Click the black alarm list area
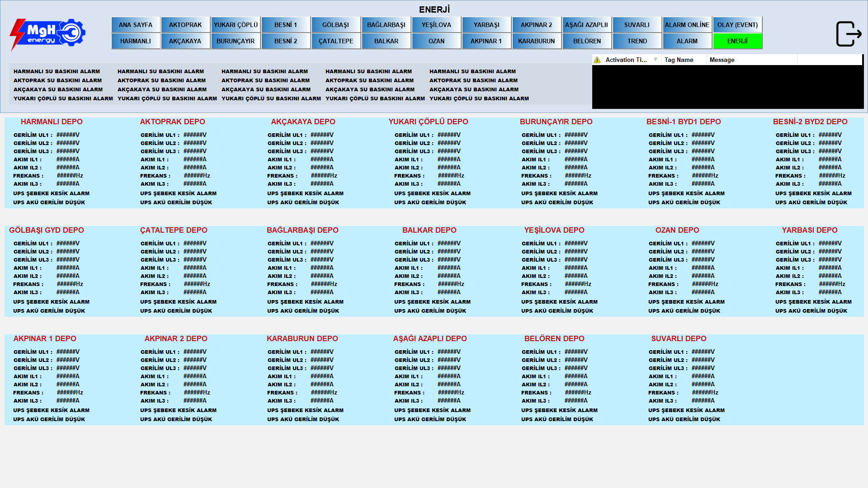868x488 pixels. [727, 87]
